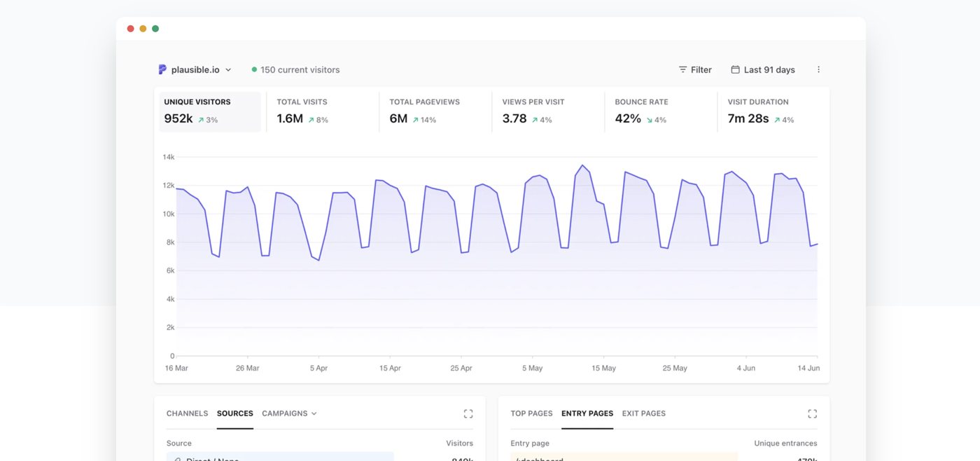Image resolution: width=980 pixels, height=461 pixels.
Task: Click the 3.78 views per visit value
Action: tap(514, 119)
